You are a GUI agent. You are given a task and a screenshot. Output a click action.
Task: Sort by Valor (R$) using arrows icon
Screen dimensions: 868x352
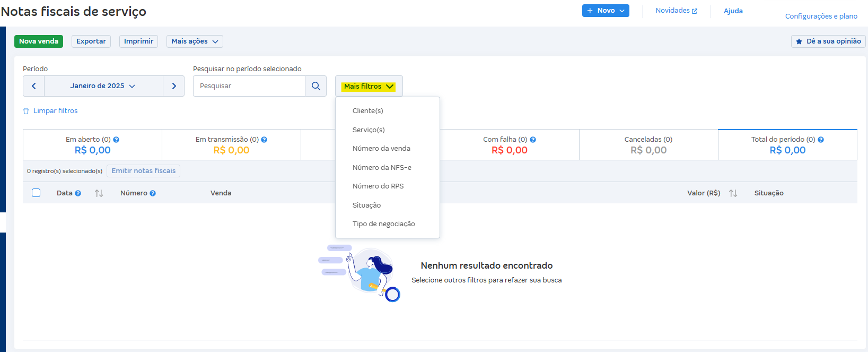[x=733, y=193]
